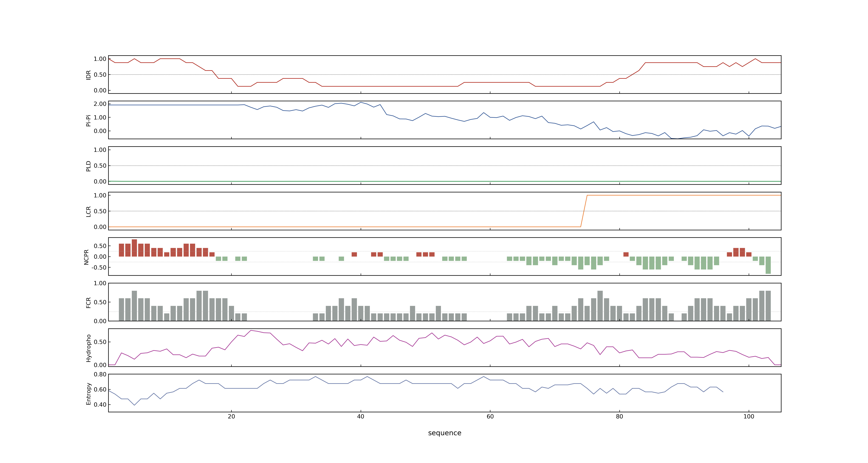This screenshot has height=463, width=868.
Task: Select x-axis tick label 80
Action: (x=619, y=416)
